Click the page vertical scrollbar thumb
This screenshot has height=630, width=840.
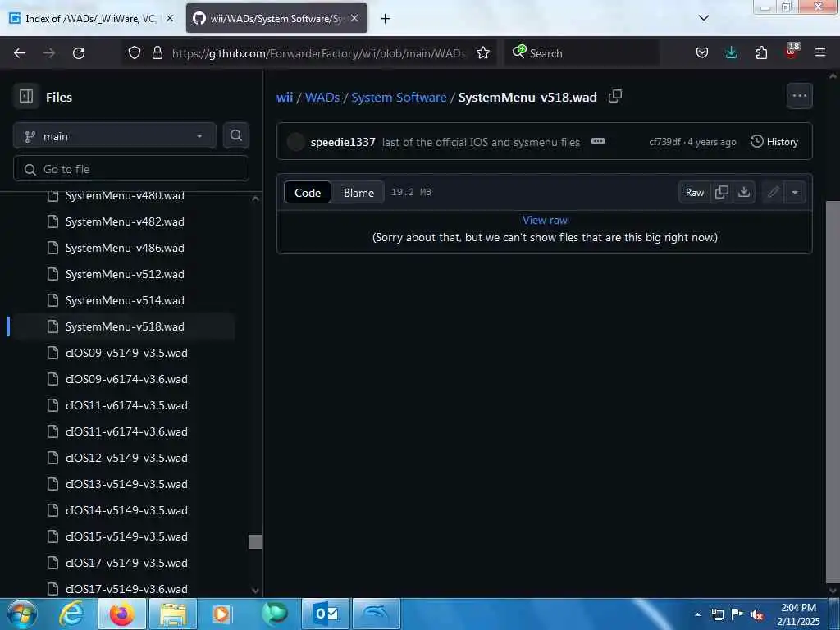[x=833, y=392]
